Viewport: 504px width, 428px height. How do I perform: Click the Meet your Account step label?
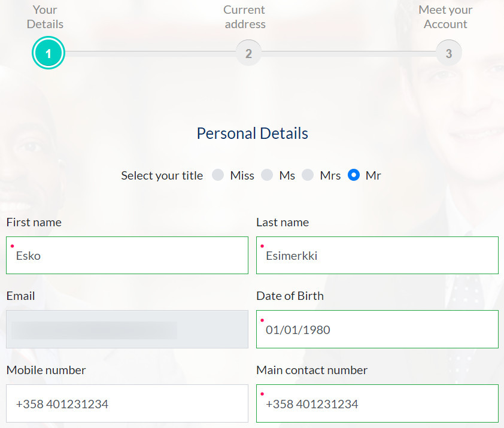[445, 17]
